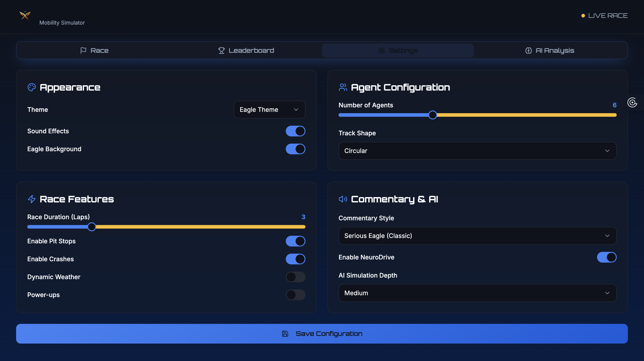Click the eagle logo icon in header
Viewport: 644px width, 361px height.
pyautogui.click(x=25, y=15)
